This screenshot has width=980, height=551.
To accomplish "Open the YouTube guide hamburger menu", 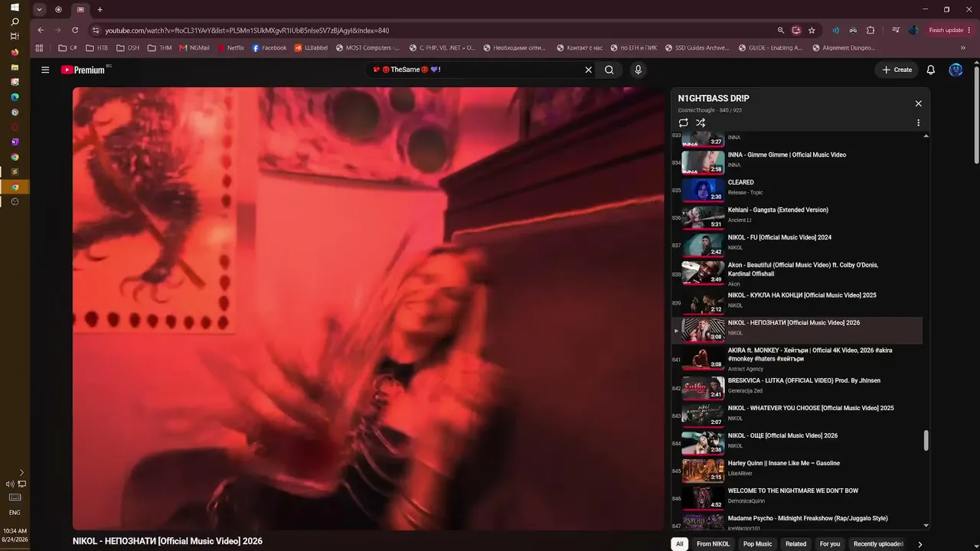I will [45, 70].
